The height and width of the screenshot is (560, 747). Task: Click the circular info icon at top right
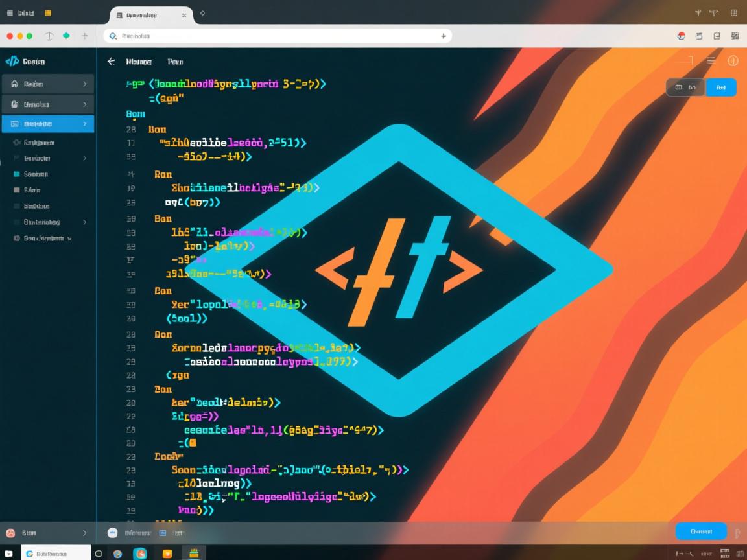click(733, 60)
